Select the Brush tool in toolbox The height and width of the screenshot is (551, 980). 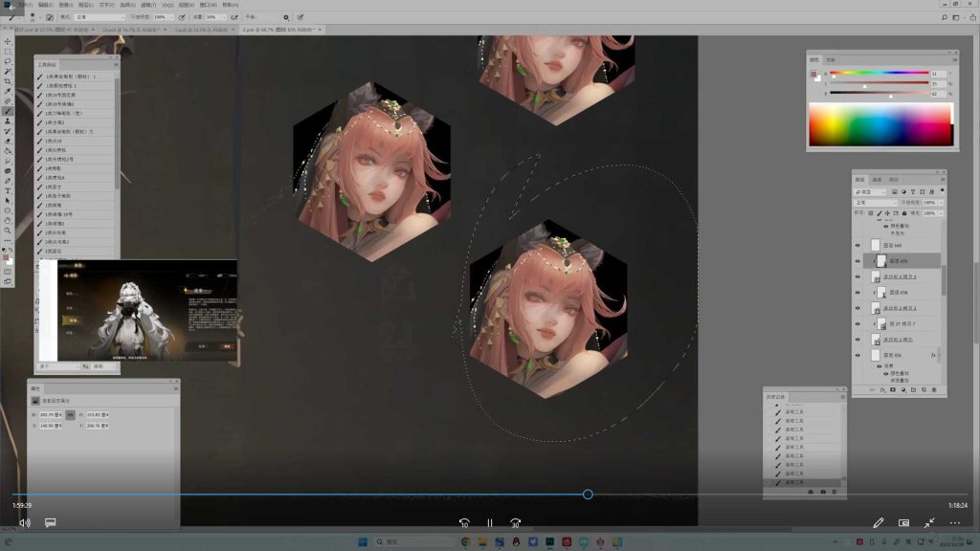click(8, 111)
